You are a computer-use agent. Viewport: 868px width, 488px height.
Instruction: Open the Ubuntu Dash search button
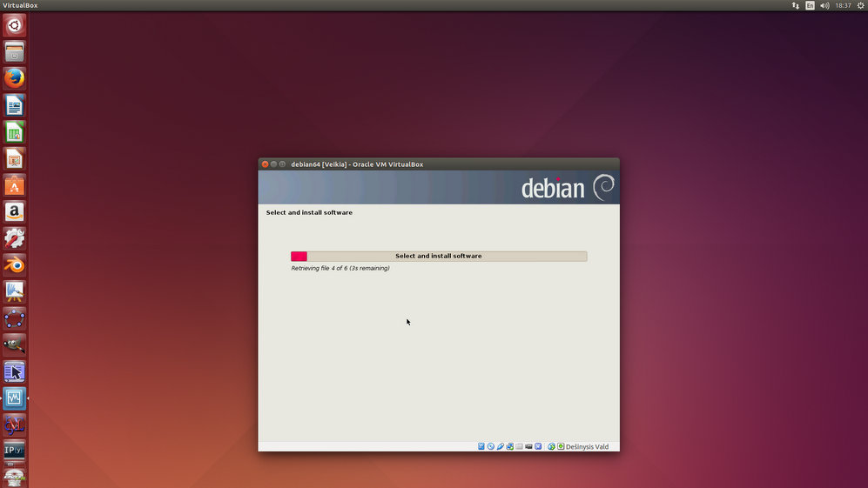point(14,25)
